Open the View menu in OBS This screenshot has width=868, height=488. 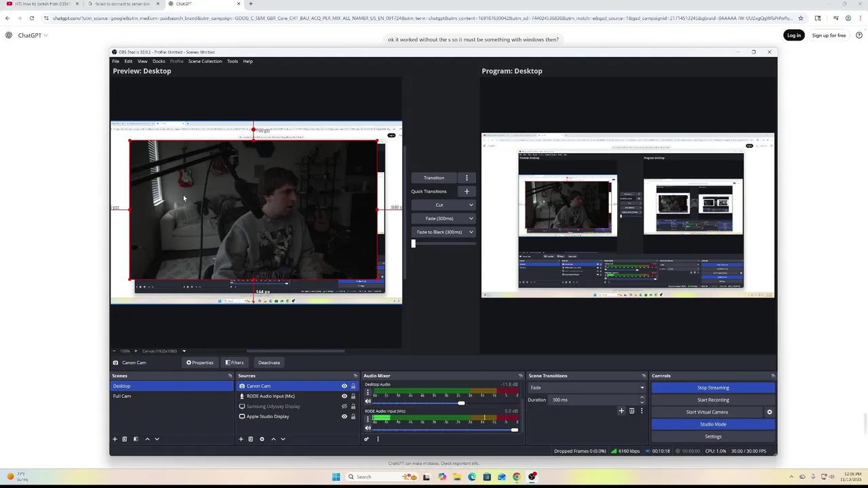[142, 61]
